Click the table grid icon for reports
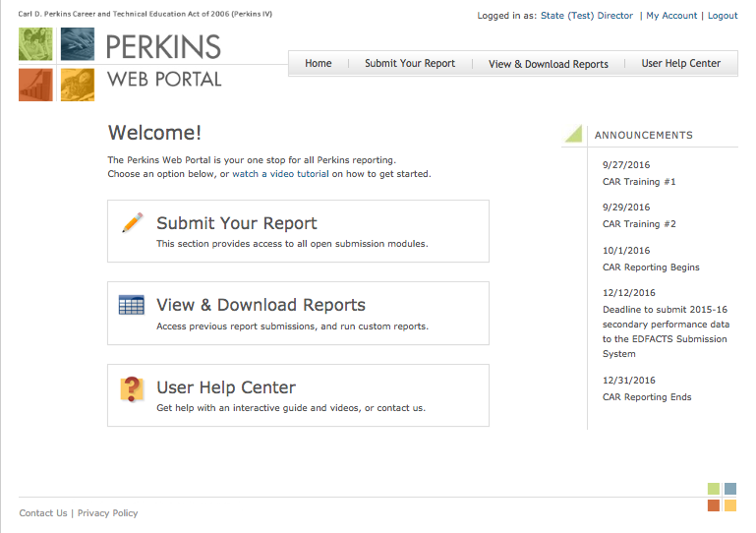 pos(132,305)
